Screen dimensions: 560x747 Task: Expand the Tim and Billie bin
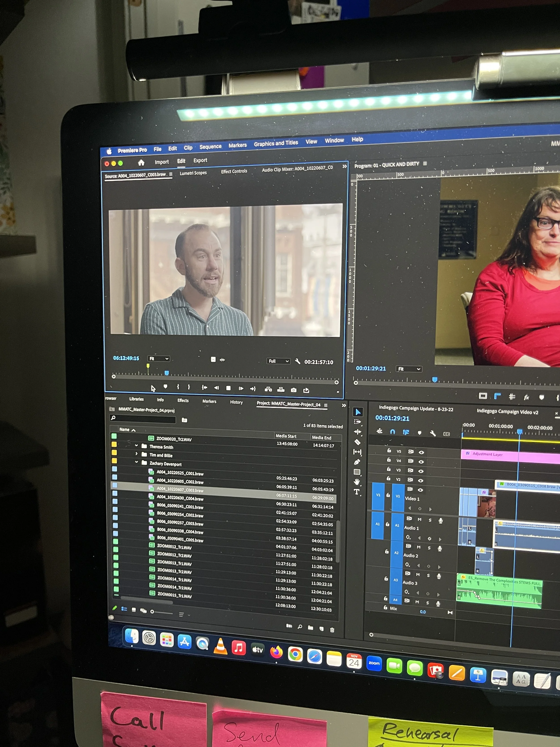tap(136, 454)
